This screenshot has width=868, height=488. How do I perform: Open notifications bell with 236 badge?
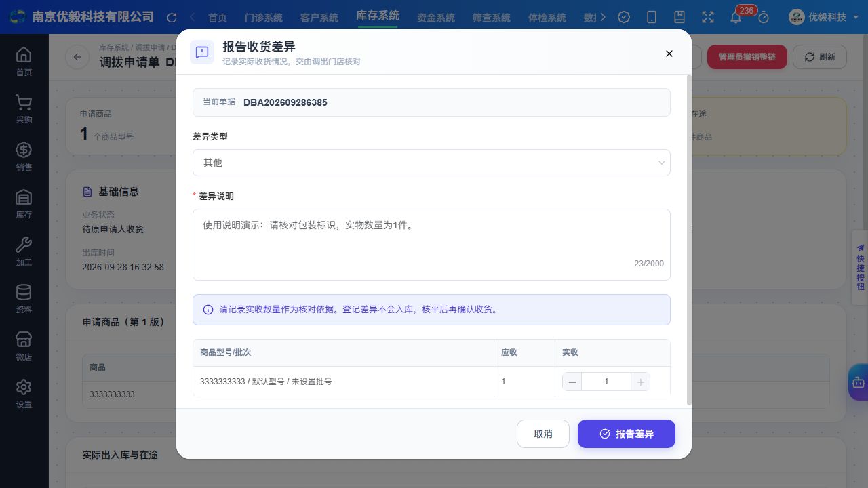(x=736, y=18)
